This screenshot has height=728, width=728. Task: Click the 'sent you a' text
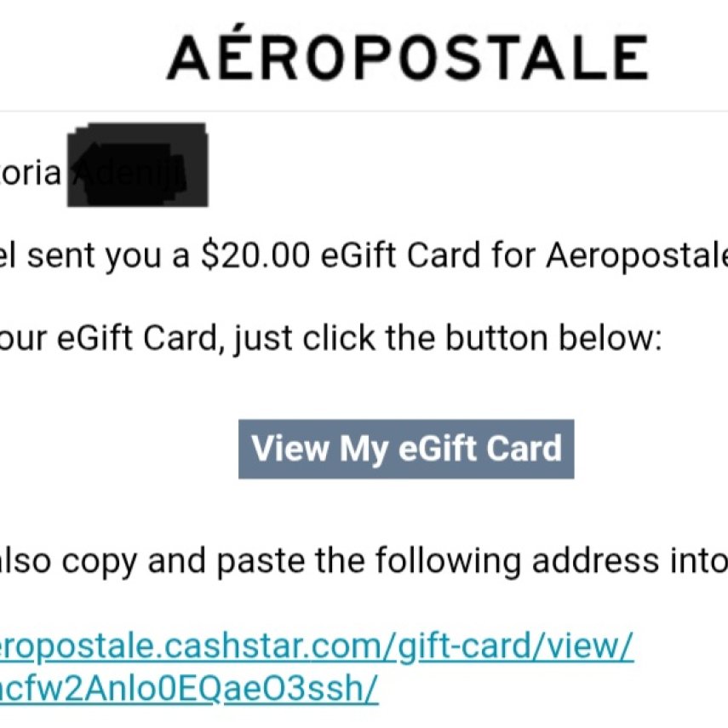108,256
